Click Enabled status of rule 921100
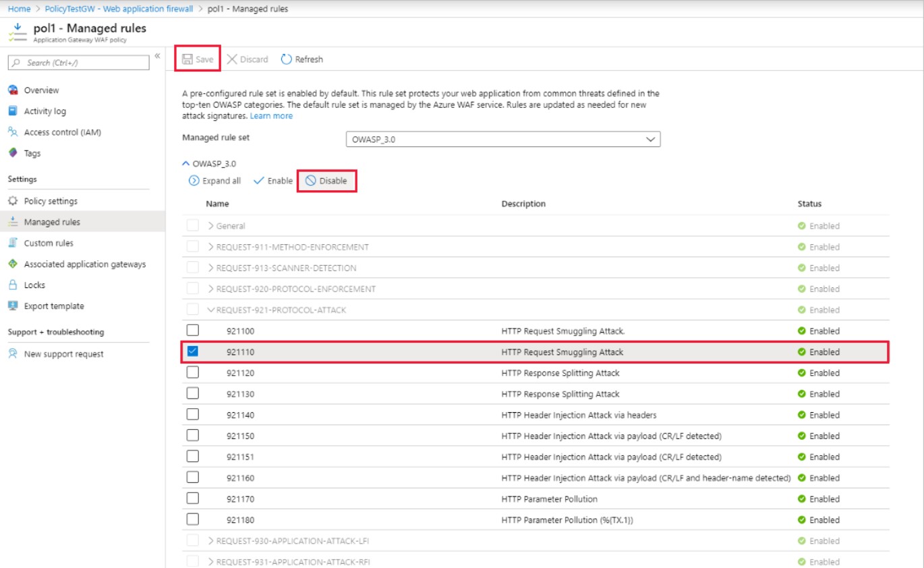This screenshot has width=924, height=568. [x=819, y=331]
